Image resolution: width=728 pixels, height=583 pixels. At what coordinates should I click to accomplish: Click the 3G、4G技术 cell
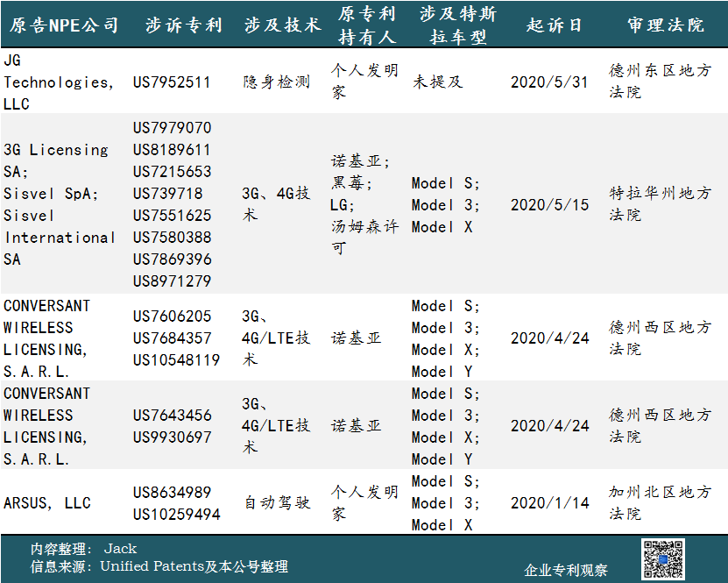tap(276, 204)
